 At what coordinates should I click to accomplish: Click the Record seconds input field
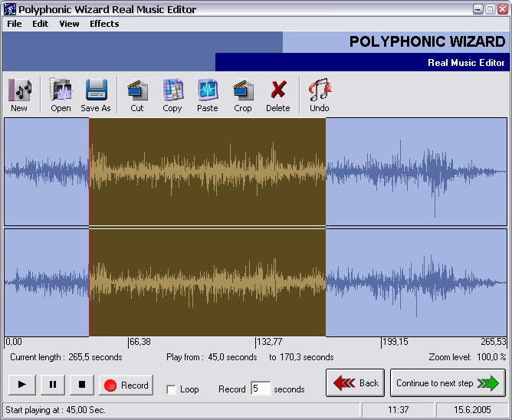[261, 389]
